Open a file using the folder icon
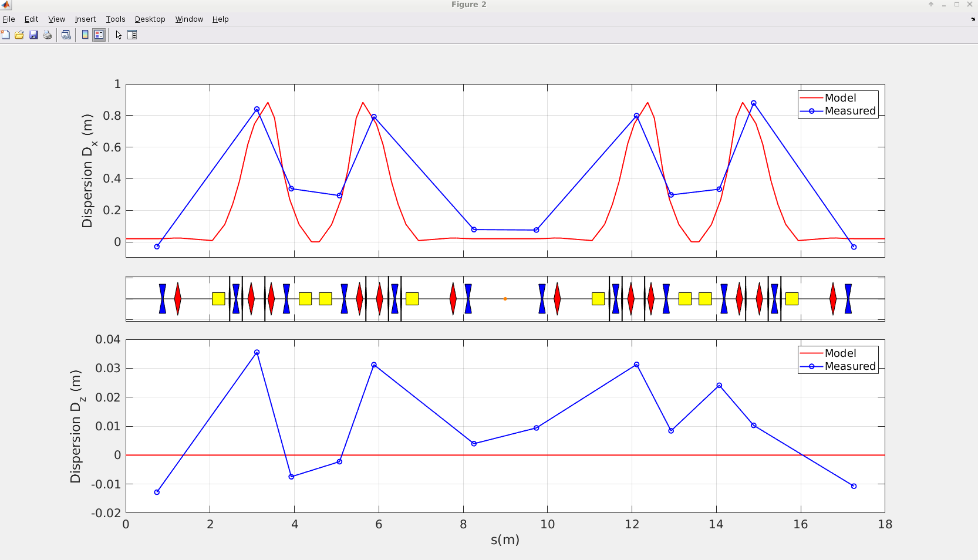This screenshot has height=560, width=978. pos(19,35)
